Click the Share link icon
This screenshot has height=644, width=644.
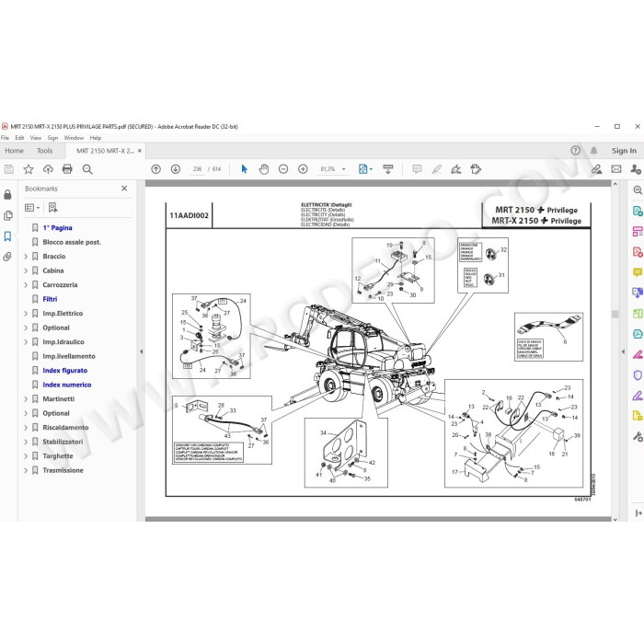tap(596, 169)
